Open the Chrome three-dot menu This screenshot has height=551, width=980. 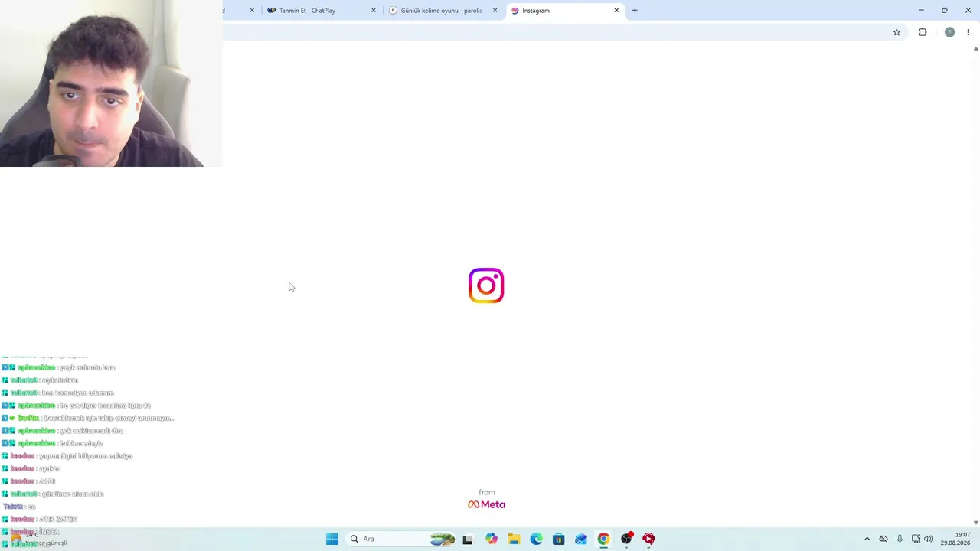tap(968, 32)
